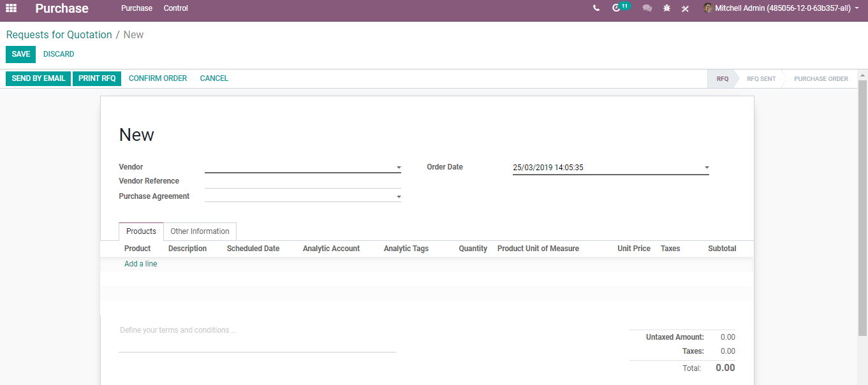Open the apps grid menu icon

click(11, 8)
